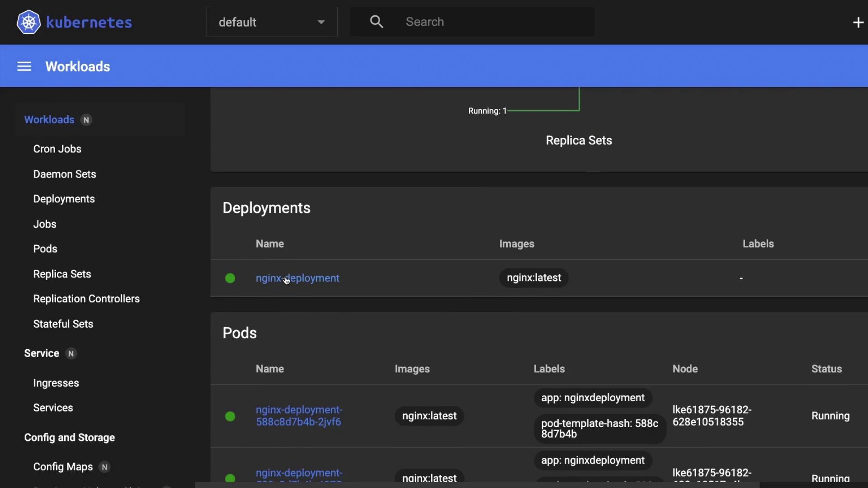Click the Kubernetes logo icon
Viewport: 868px width, 488px height.
(x=28, y=22)
